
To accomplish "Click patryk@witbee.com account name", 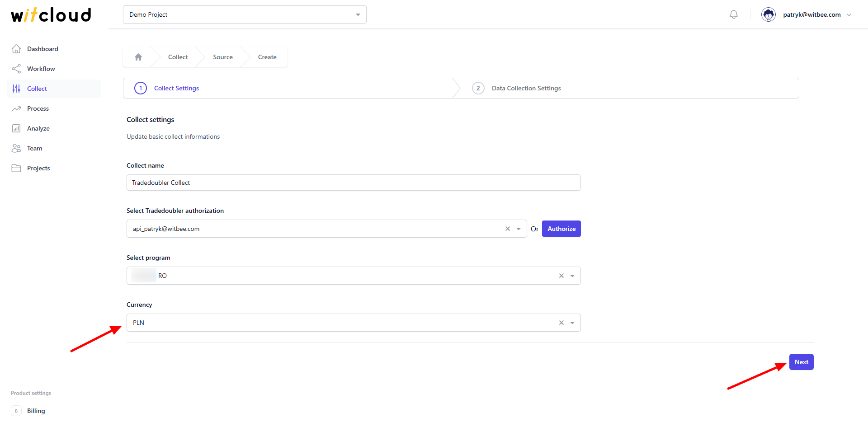I will pyautogui.click(x=812, y=14).
